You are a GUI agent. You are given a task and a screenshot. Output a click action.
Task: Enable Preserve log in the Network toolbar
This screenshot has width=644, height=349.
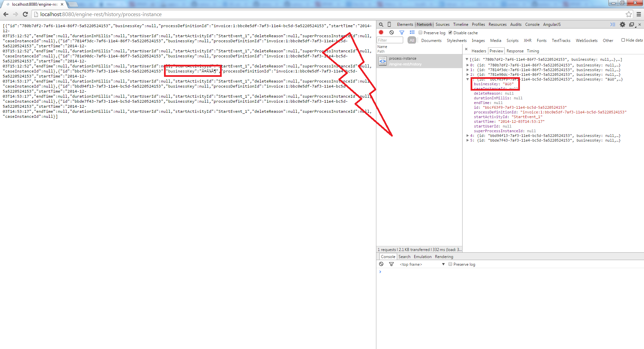point(421,33)
